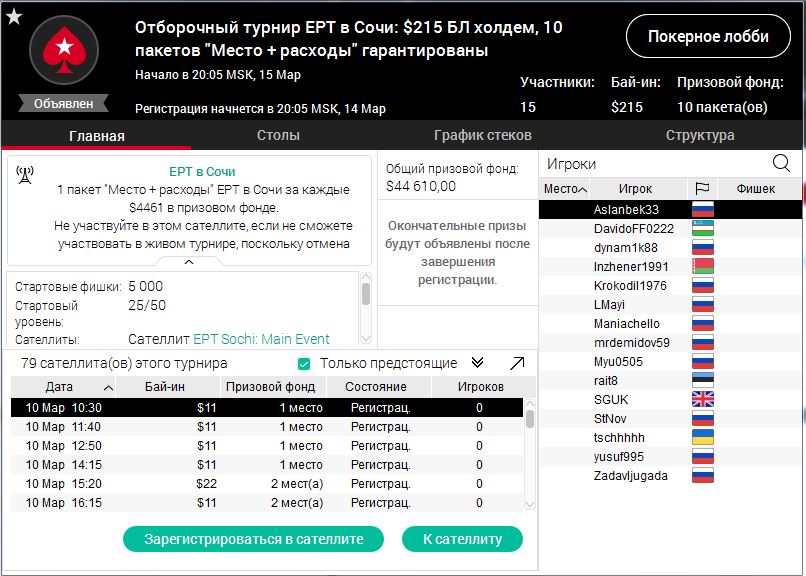This screenshot has width=806, height=576.
Task: Sort players by 'Игрок' column header
Action: (x=638, y=189)
